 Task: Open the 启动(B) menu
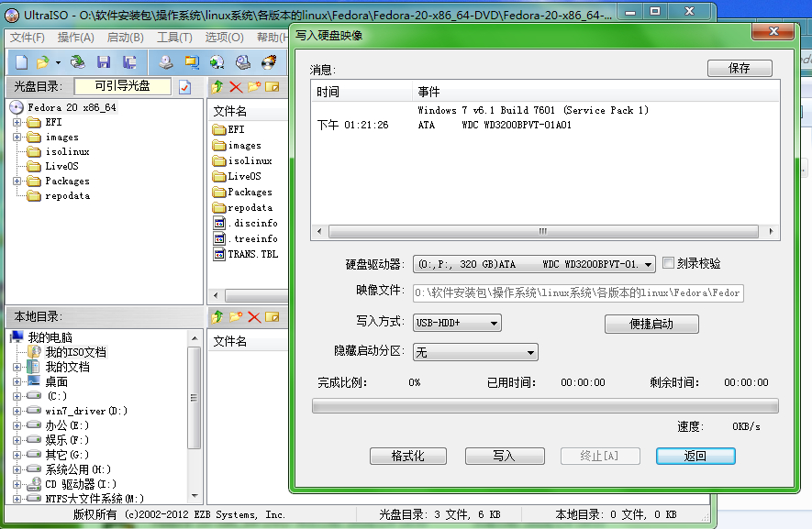(126, 38)
